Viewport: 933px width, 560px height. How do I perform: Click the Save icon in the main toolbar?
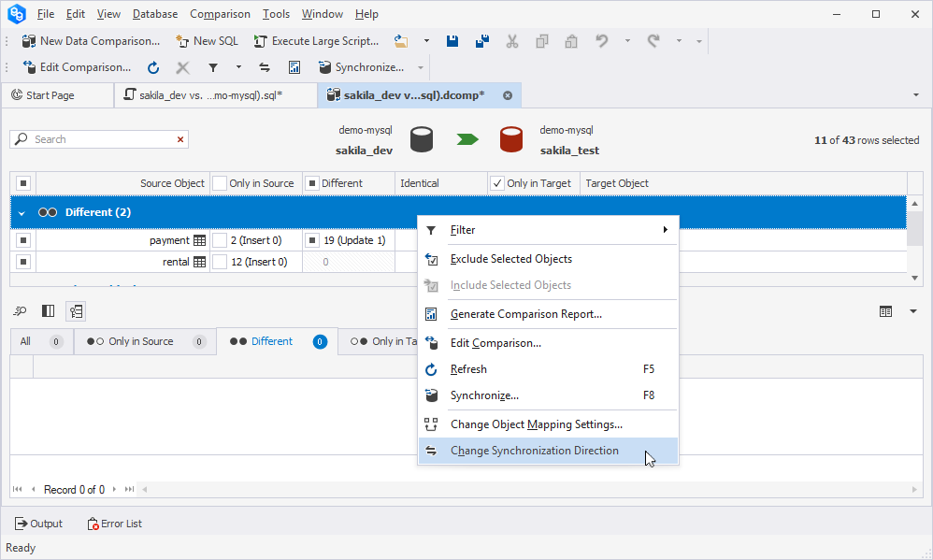coord(452,41)
